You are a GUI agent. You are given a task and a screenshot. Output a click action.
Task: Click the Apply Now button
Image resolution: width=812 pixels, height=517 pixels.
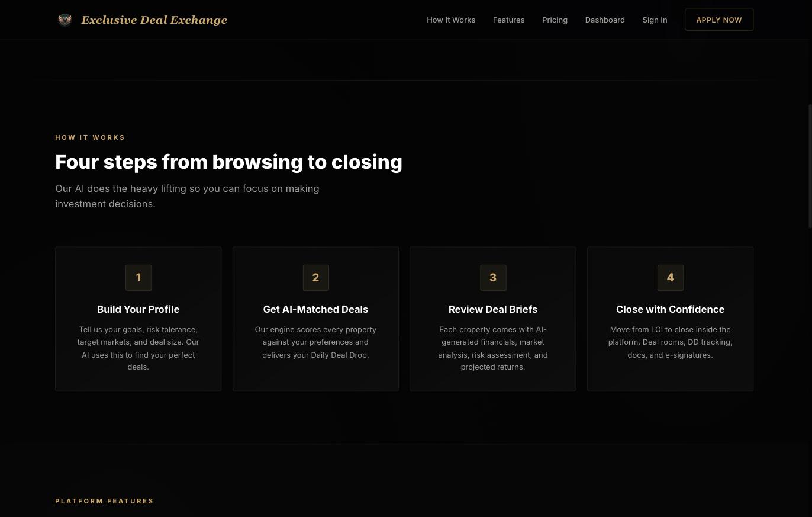pyautogui.click(x=719, y=20)
